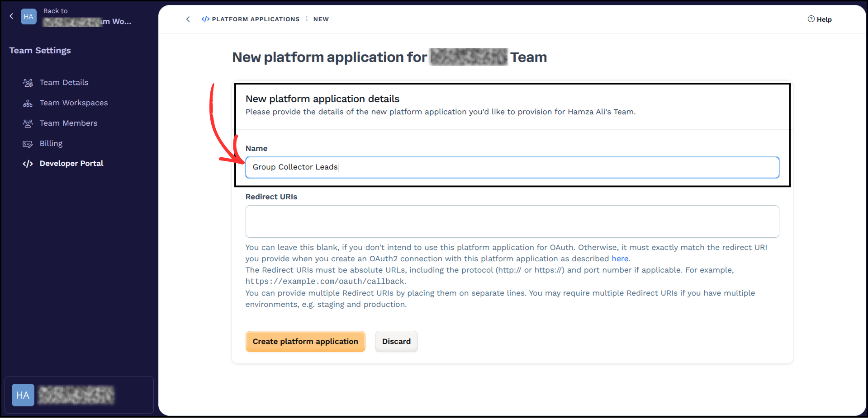This screenshot has width=868, height=419.
Task: Click the HA avatar at the sidebar top
Action: pos(28,16)
